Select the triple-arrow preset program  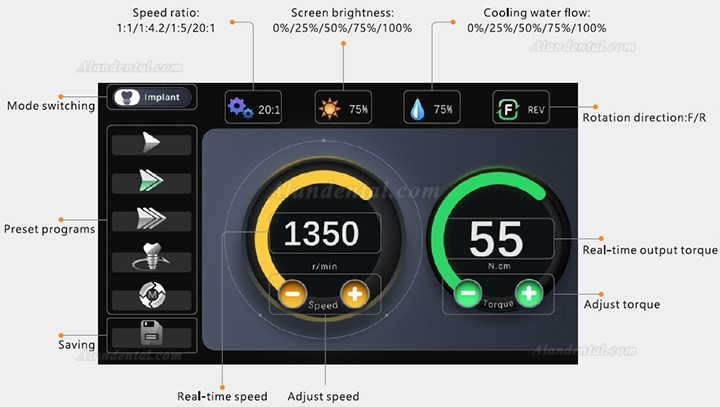(x=152, y=219)
